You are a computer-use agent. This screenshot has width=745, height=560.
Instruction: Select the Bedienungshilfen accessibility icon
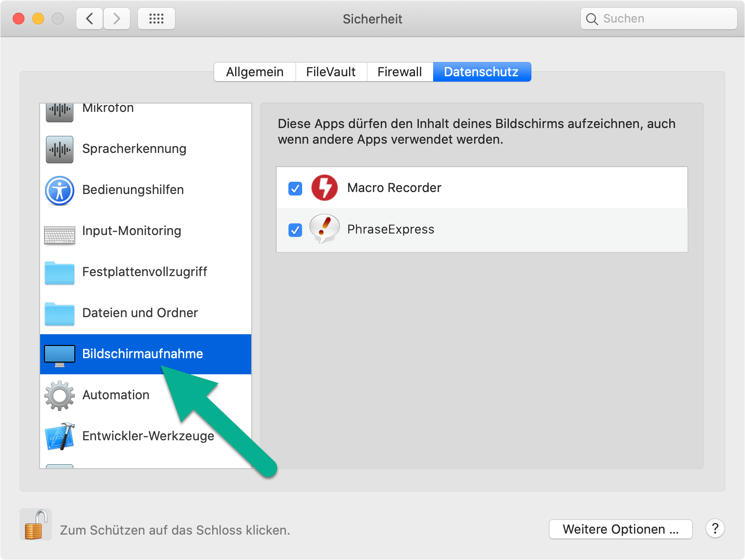pos(60,191)
